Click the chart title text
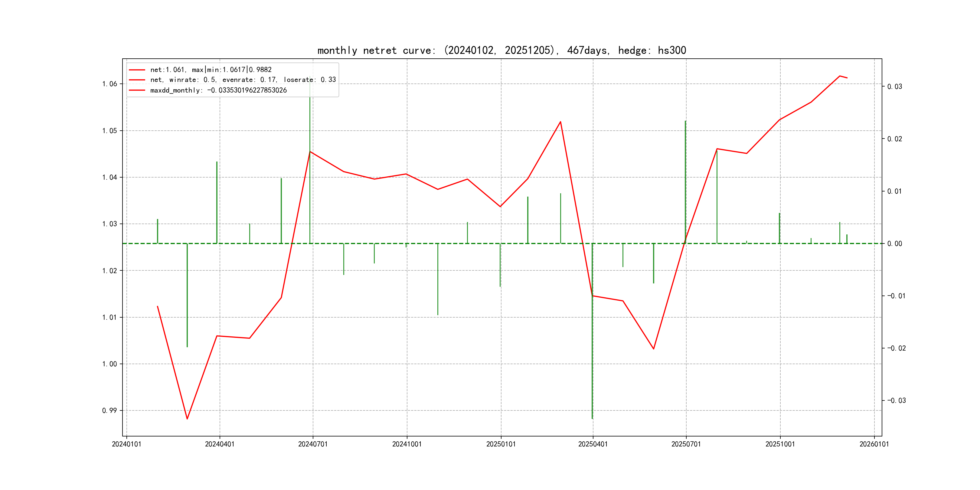 coord(501,51)
